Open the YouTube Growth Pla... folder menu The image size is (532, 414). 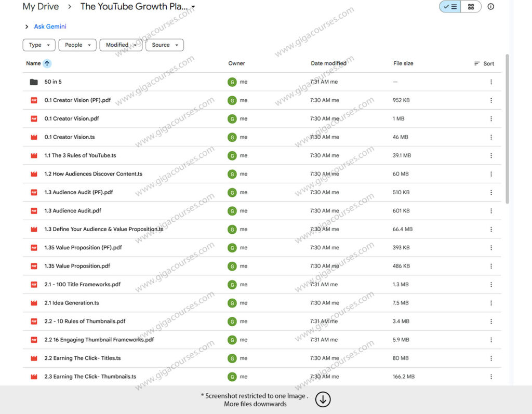pos(193,7)
